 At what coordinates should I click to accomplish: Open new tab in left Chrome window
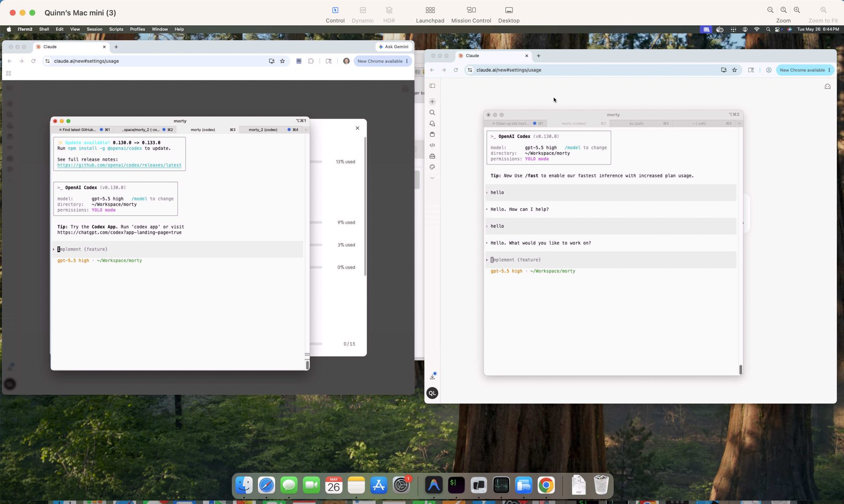(x=116, y=47)
